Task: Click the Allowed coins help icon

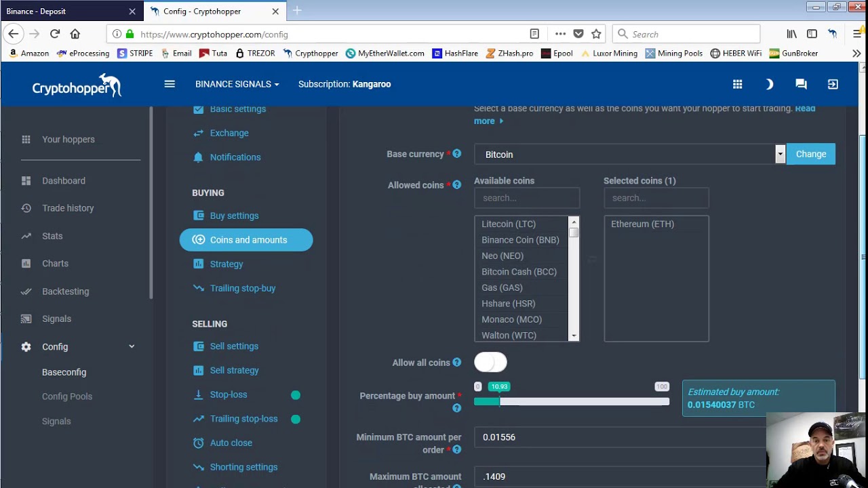Action: (x=456, y=185)
